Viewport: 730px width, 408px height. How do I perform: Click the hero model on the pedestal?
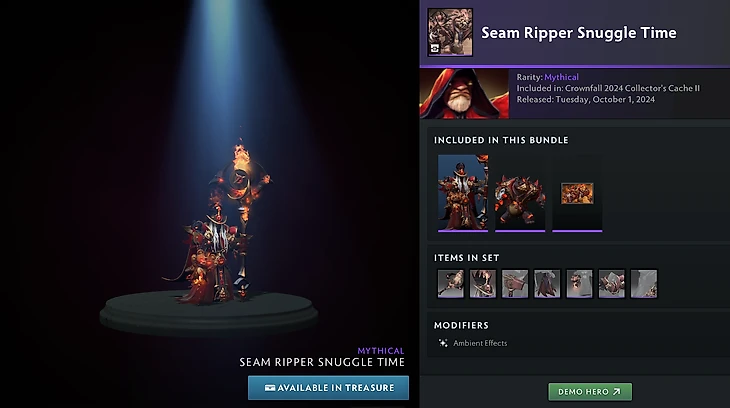(x=218, y=224)
